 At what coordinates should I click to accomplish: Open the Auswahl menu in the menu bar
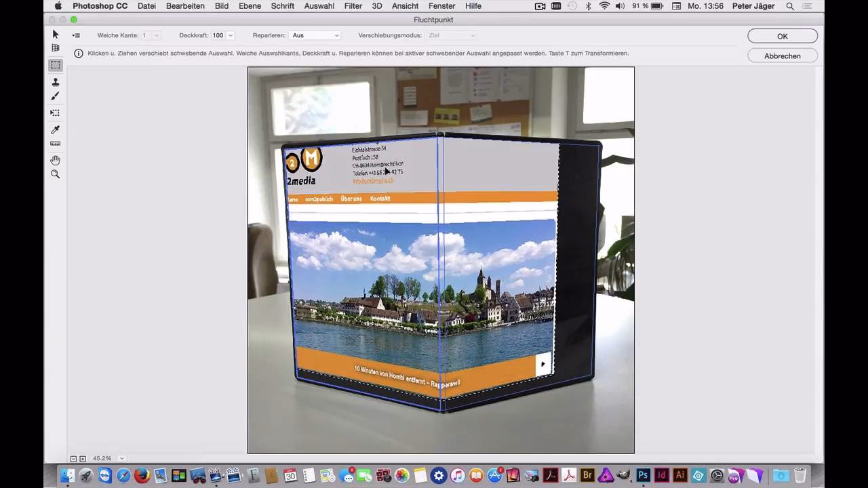(x=319, y=6)
